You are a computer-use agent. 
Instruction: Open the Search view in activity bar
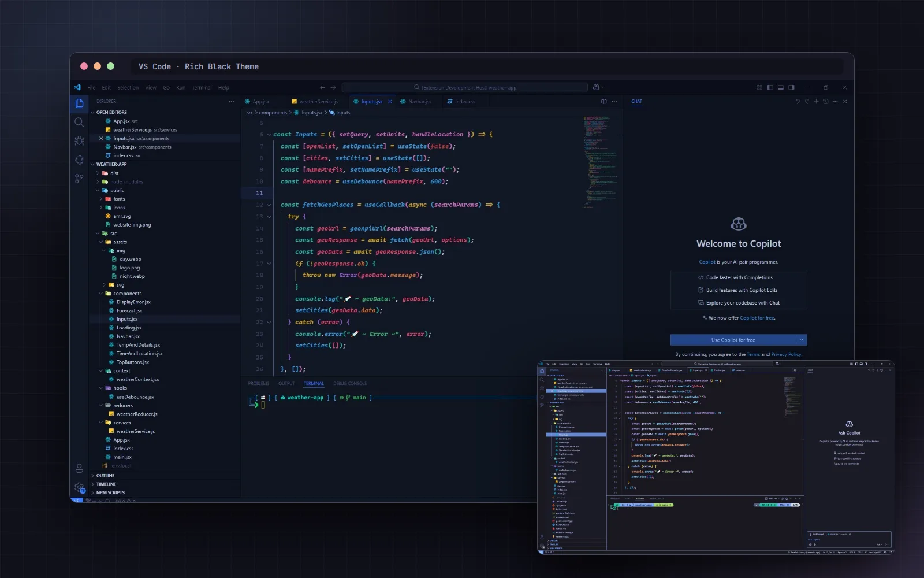click(79, 122)
